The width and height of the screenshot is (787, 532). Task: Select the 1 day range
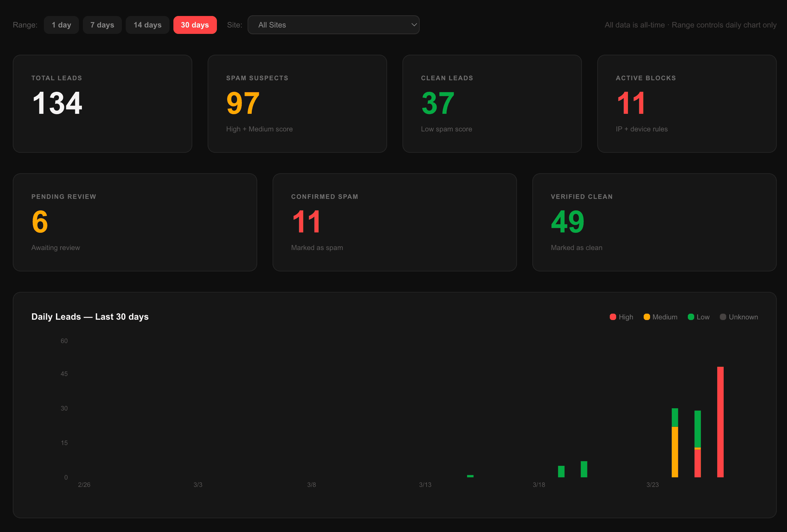click(x=61, y=25)
